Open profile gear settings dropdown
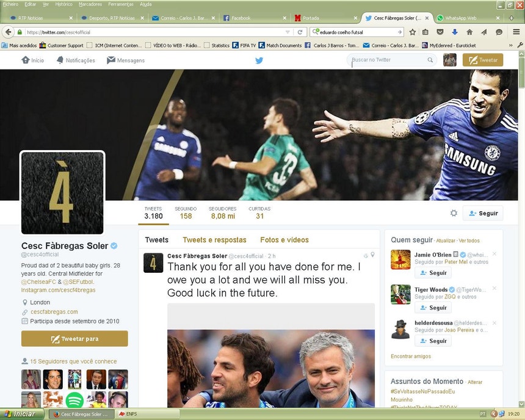The image size is (525, 420). (x=454, y=213)
